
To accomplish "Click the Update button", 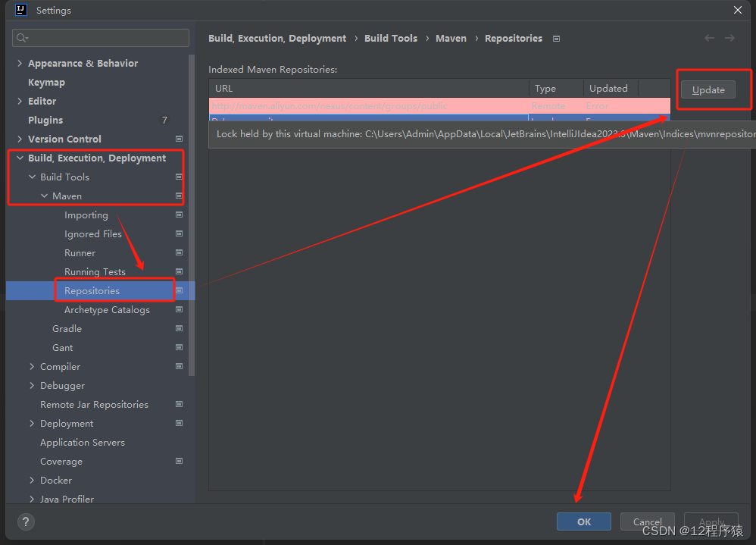I will click(708, 89).
